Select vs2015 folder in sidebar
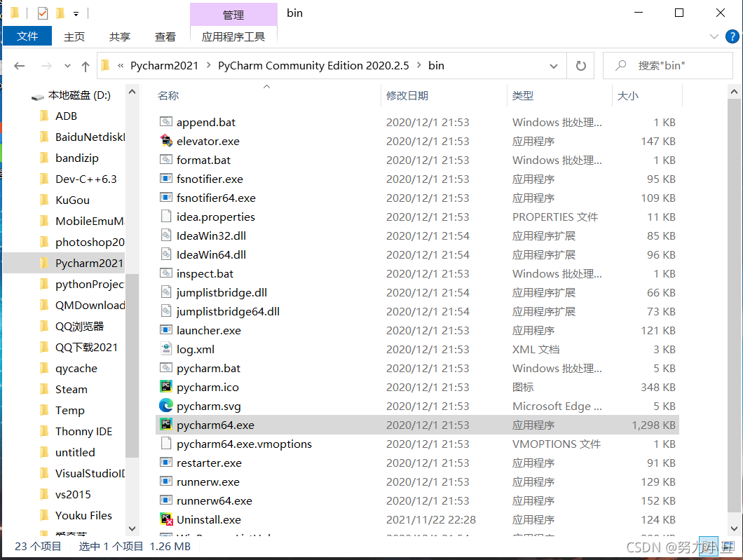 pos(73,494)
